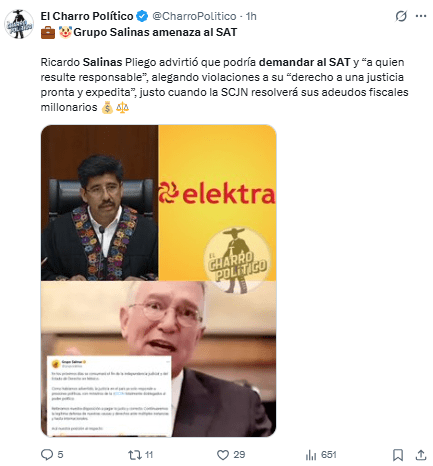433x466 pixels.
Task: Open El Charro Político profile avatar
Action: click(19, 24)
